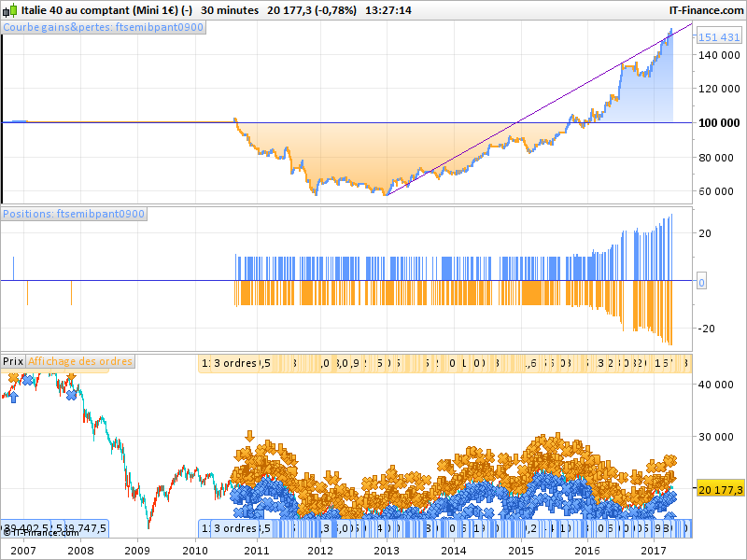
Task: Click the blue exit cross near early 2008
Action: (x=72, y=395)
